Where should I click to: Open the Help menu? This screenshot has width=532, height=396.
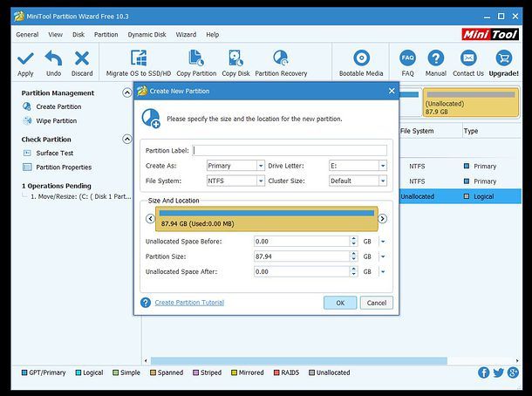click(x=213, y=35)
